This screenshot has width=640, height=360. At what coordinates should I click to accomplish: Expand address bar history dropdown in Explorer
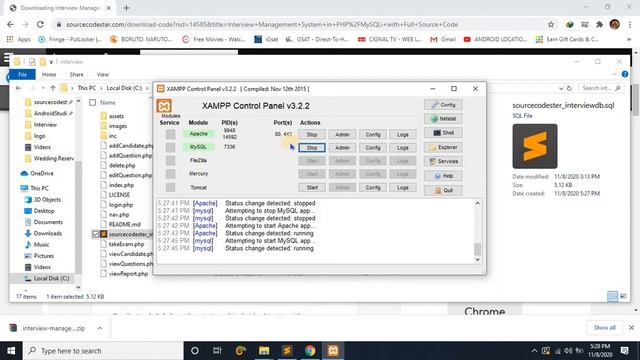561,88
